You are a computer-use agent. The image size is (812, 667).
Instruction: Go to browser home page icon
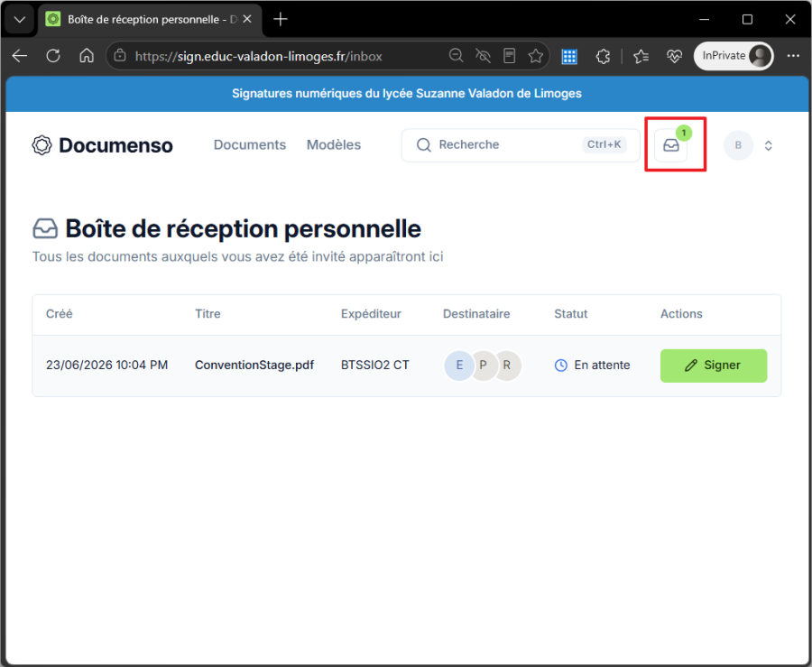coord(87,56)
